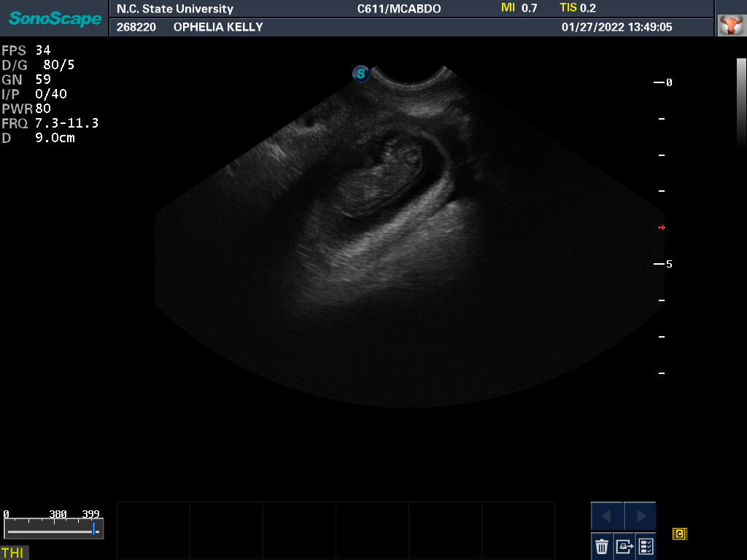The image size is (747, 560).
Task: Click the export image icon
Action: pyautogui.click(x=624, y=545)
